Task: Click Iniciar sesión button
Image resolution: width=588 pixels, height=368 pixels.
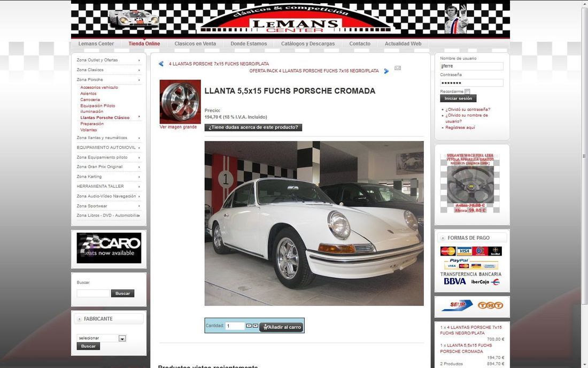Action: (x=458, y=98)
